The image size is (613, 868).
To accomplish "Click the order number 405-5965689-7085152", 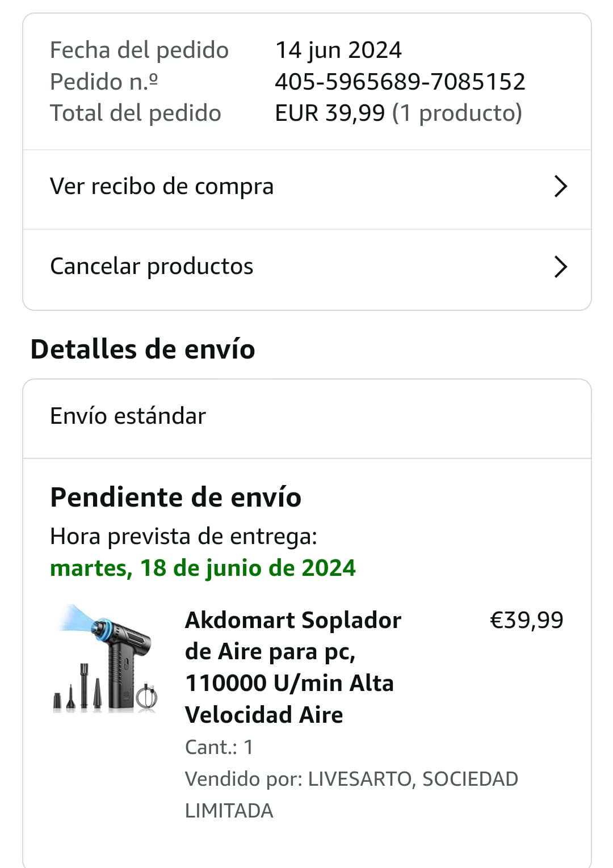I will [x=400, y=82].
